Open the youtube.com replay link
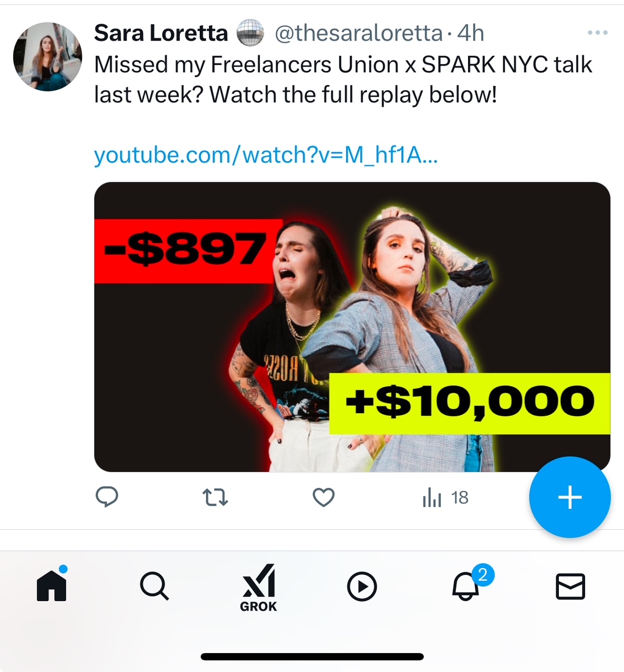The image size is (624, 672). (266, 155)
